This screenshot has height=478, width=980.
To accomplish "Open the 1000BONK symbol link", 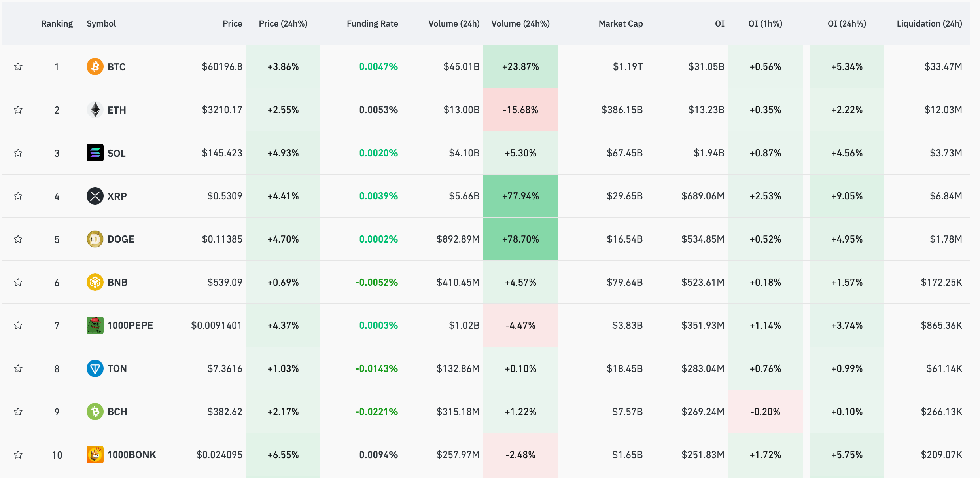I will click(x=132, y=455).
